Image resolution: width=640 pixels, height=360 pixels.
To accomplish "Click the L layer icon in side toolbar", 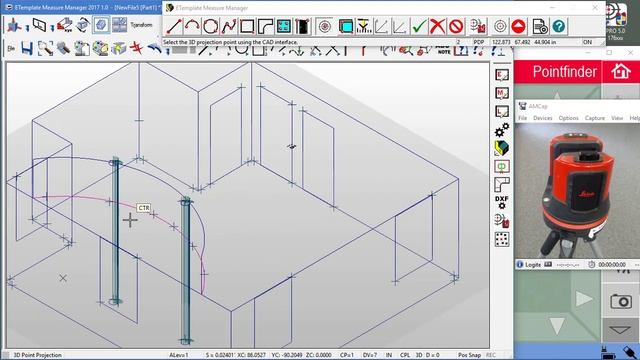I will tap(502, 111).
